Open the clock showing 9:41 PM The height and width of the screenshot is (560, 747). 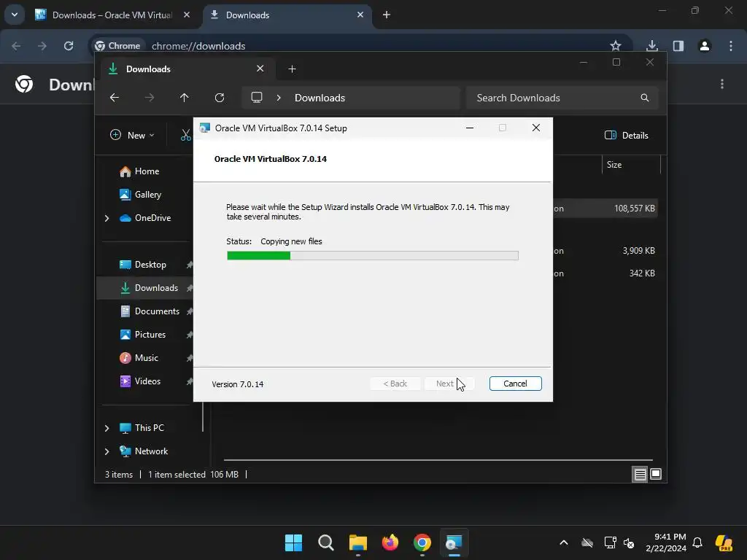click(x=666, y=542)
